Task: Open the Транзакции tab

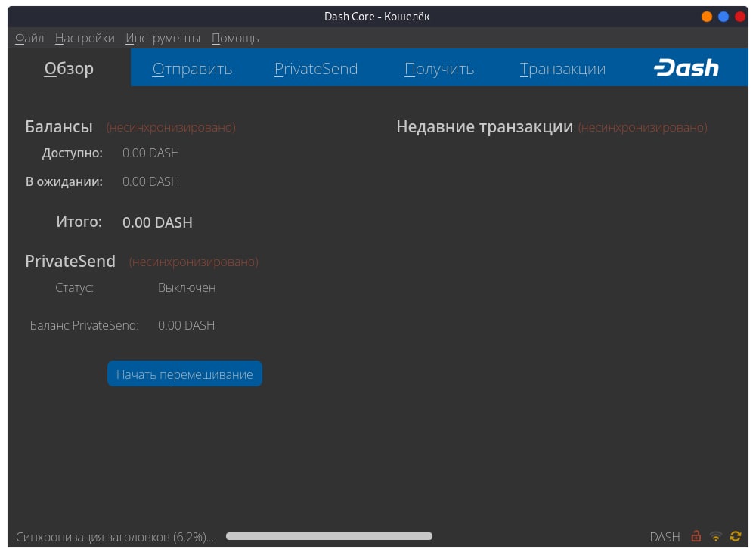Action: 562,69
